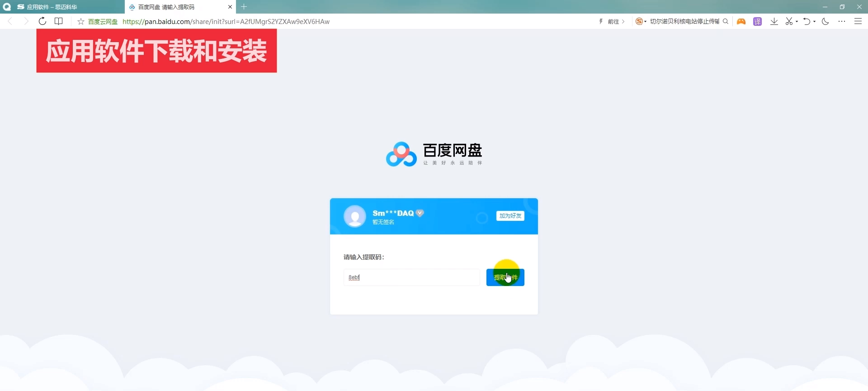Click the 提取文件 extract button
Image resolution: width=868 pixels, height=391 pixels.
(x=505, y=277)
